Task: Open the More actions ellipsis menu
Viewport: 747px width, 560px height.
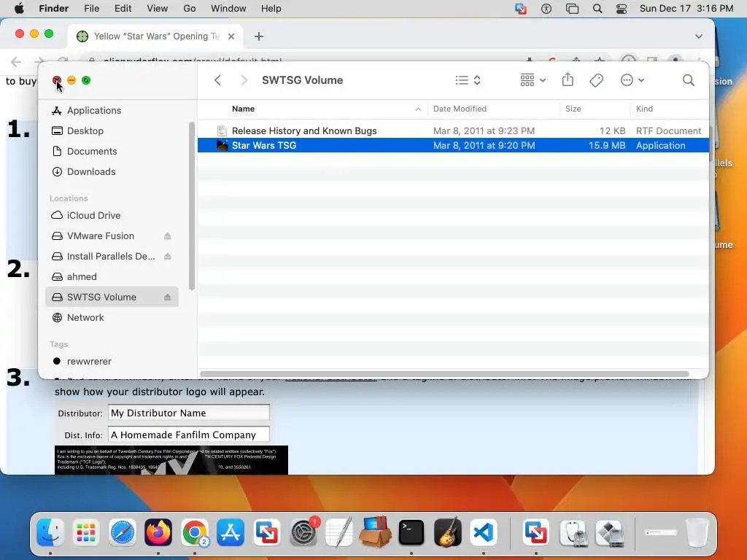Action: tap(632, 80)
